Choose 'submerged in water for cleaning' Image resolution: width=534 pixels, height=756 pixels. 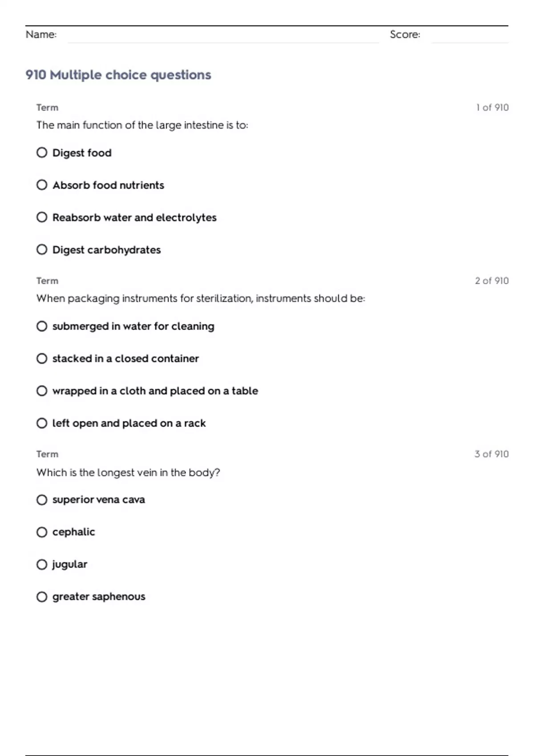coord(42,326)
